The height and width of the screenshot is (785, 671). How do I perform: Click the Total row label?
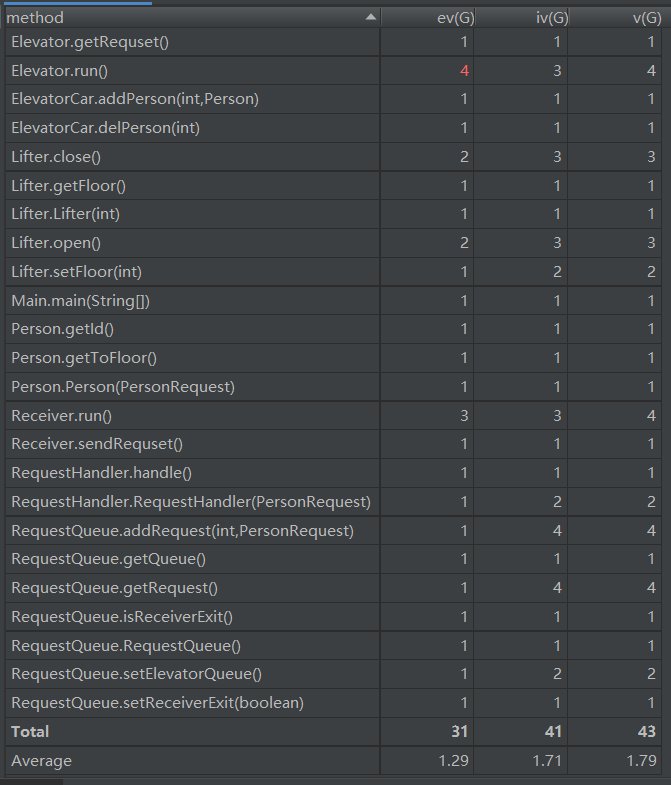click(x=30, y=731)
